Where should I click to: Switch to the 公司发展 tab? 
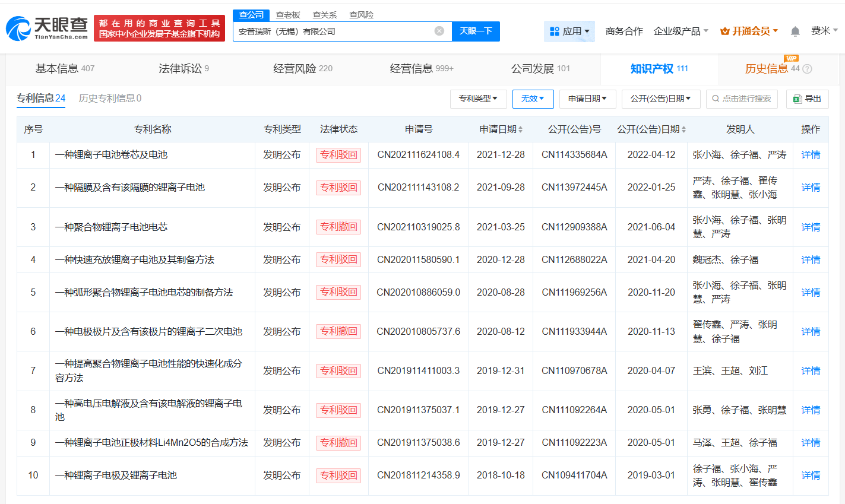540,69
